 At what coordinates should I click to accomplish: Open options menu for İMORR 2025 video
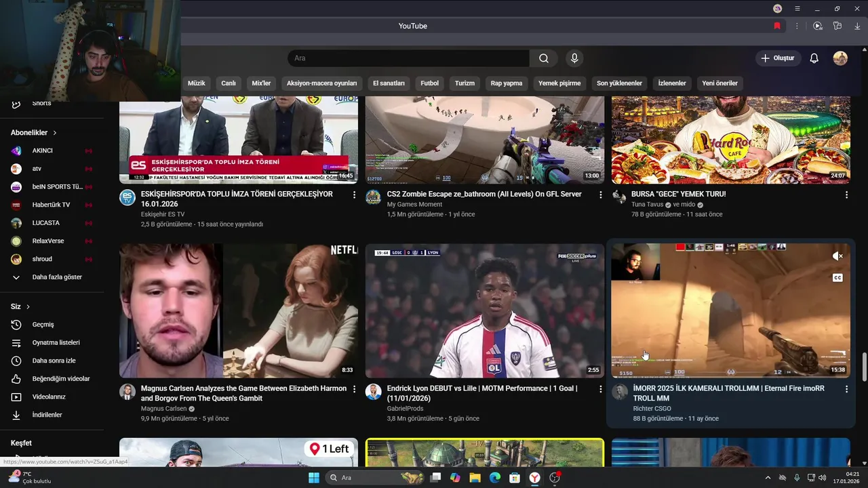(x=846, y=389)
